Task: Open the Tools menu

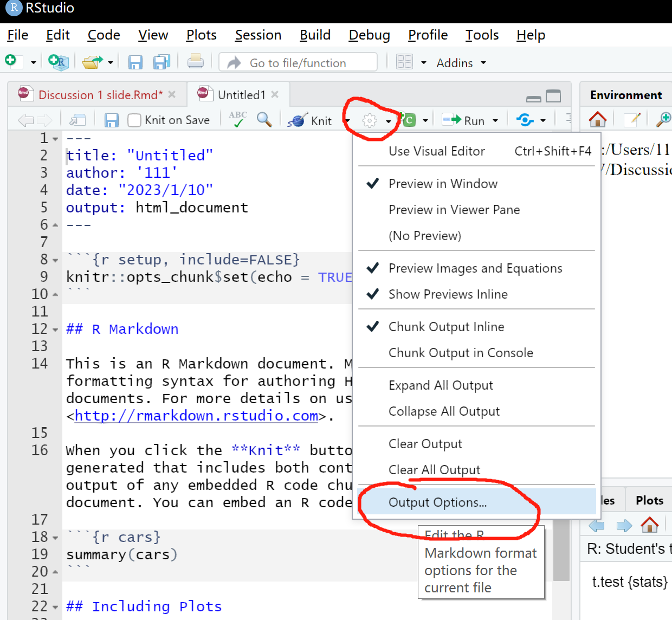Action: pos(482,35)
